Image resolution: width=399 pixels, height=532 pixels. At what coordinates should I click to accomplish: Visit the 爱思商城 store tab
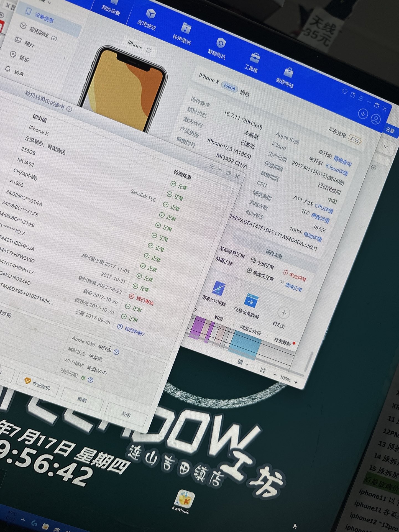pyautogui.click(x=285, y=78)
